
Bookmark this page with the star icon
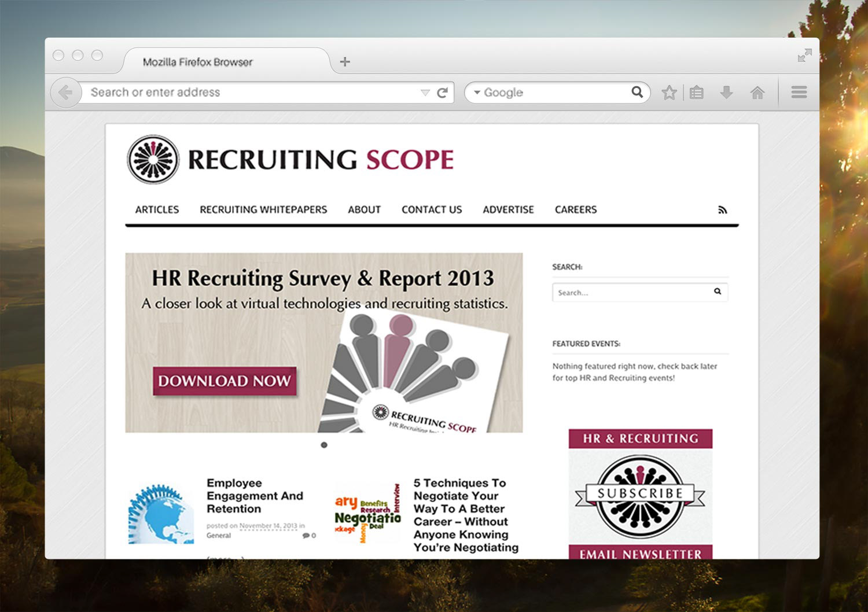(669, 93)
